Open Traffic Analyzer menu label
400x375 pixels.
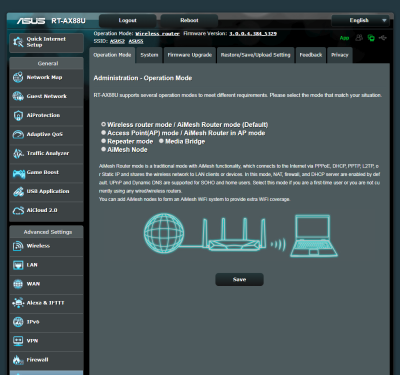point(48,153)
